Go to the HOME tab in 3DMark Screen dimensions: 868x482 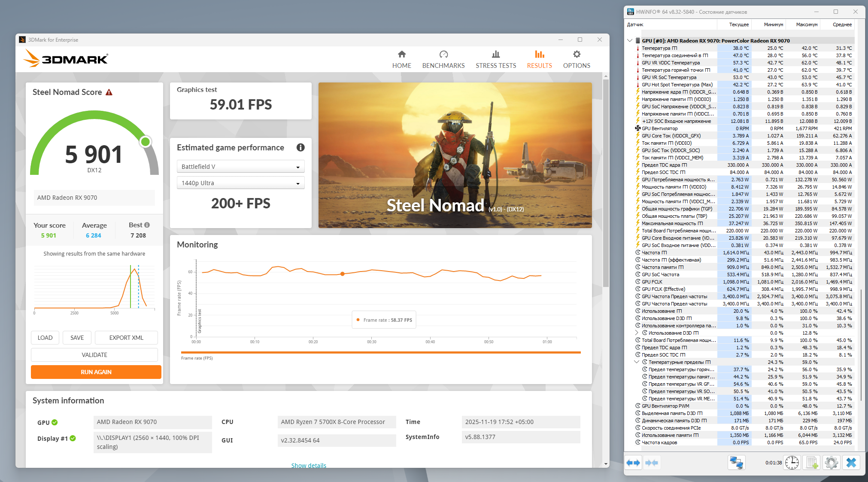click(402, 59)
